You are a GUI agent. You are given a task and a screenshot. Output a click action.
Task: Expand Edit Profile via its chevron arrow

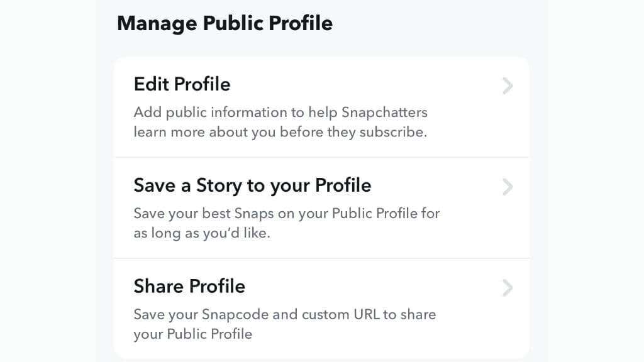click(508, 85)
